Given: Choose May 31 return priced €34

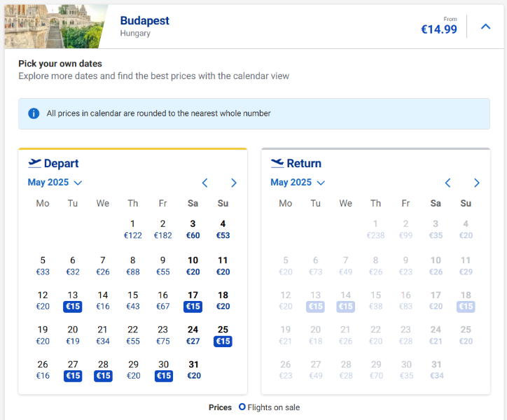Looking at the screenshot, I should click(x=436, y=370).
